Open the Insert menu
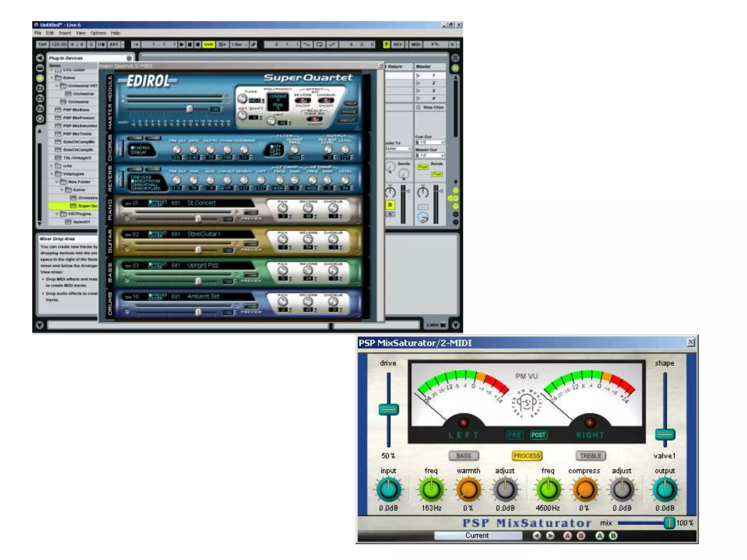The image size is (747, 560). tap(65, 33)
